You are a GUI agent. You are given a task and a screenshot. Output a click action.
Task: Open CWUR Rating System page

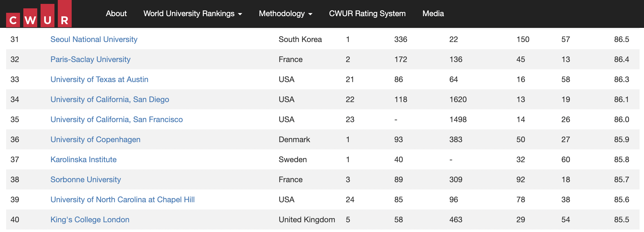[367, 13]
